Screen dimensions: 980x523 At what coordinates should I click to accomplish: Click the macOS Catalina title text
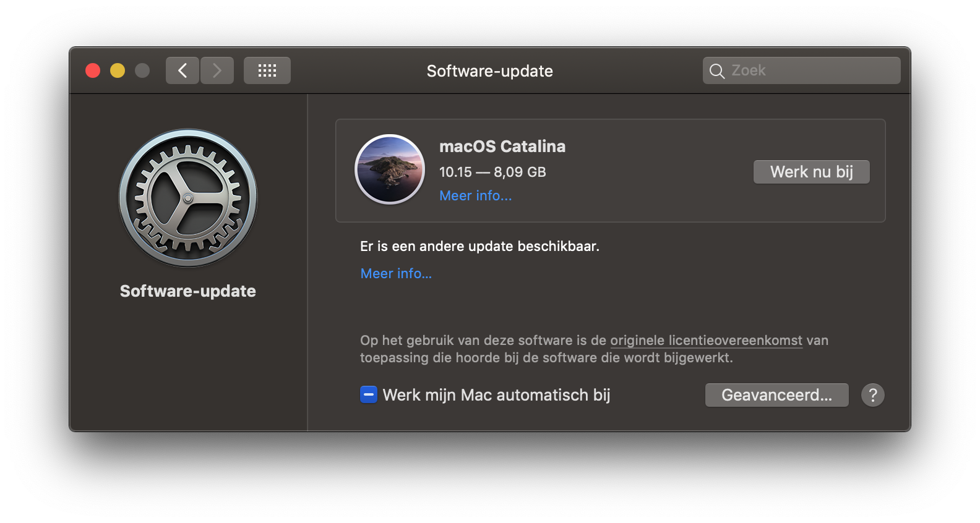[x=502, y=147]
